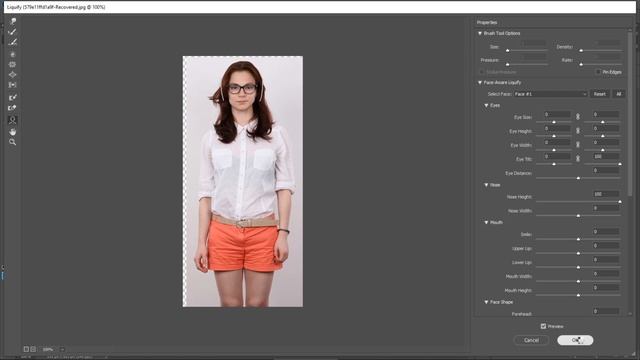Click the Nose Height slider

(x=578, y=202)
